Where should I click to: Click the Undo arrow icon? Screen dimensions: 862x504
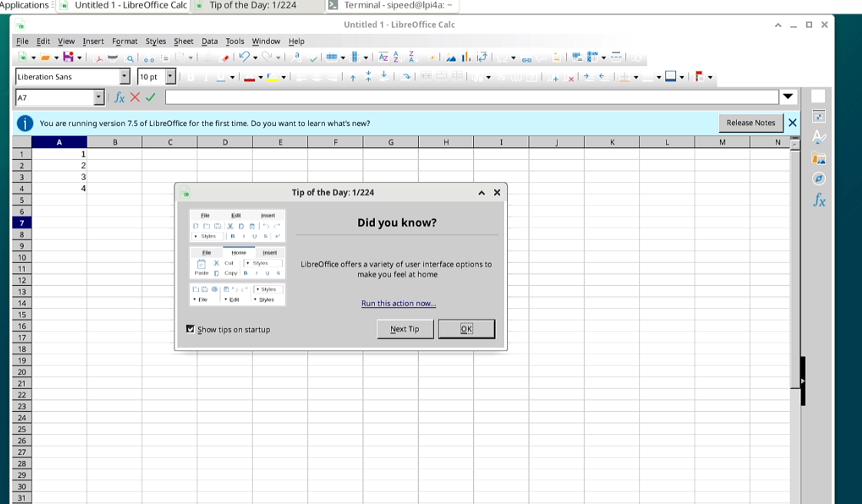tap(244, 57)
